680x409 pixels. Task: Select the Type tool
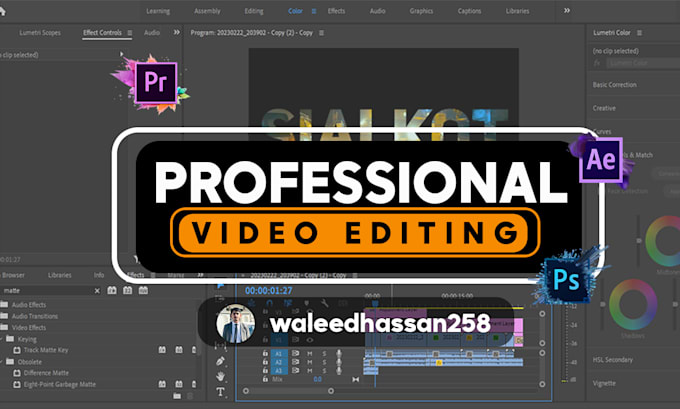[220, 392]
